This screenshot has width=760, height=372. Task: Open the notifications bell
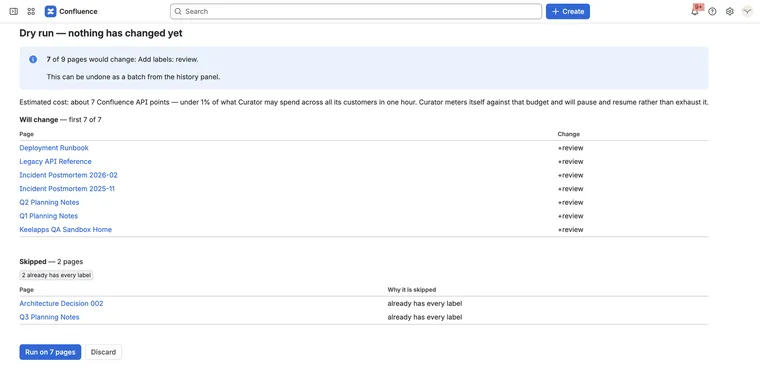point(695,11)
